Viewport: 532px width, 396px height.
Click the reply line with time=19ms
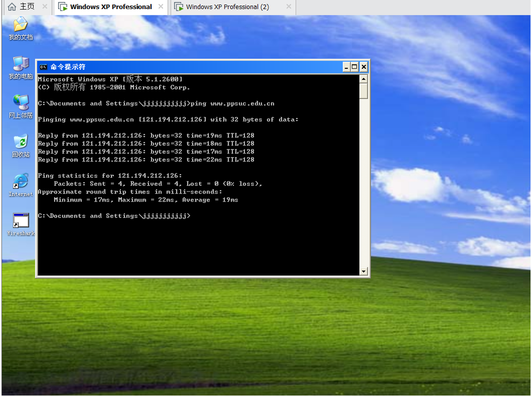coord(146,136)
